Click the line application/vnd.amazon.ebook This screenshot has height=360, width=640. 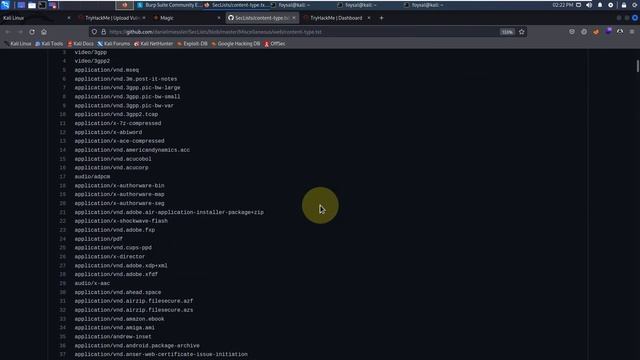pyautogui.click(x=119, y=319)
